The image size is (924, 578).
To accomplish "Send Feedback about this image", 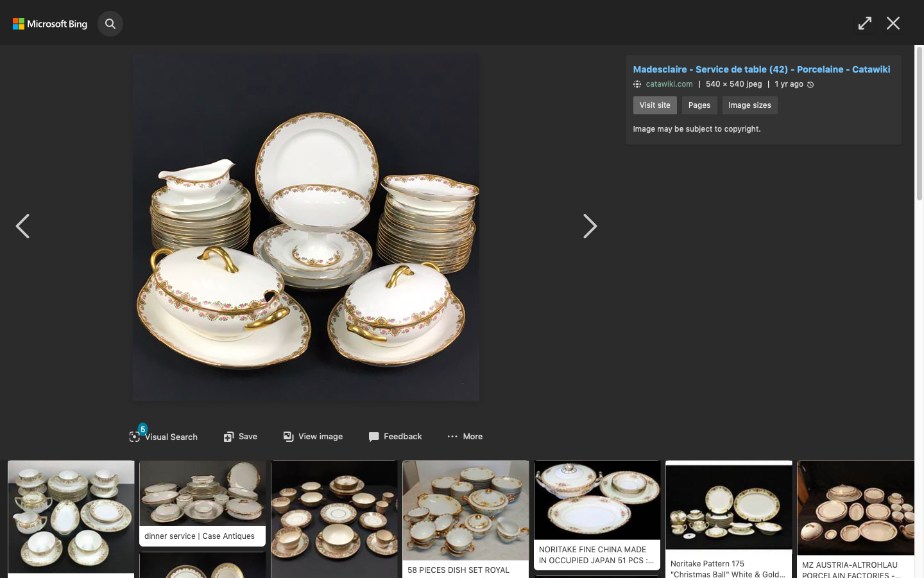I will [395, 437].
